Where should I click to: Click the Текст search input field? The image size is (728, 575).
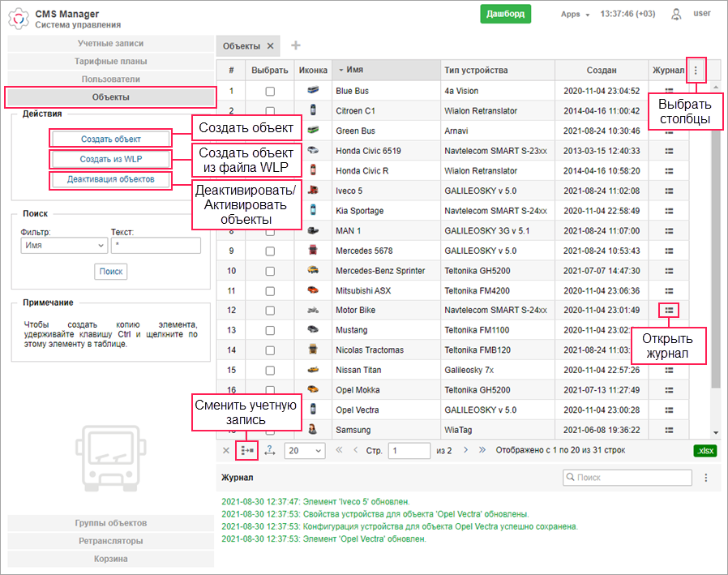(156, 245)
